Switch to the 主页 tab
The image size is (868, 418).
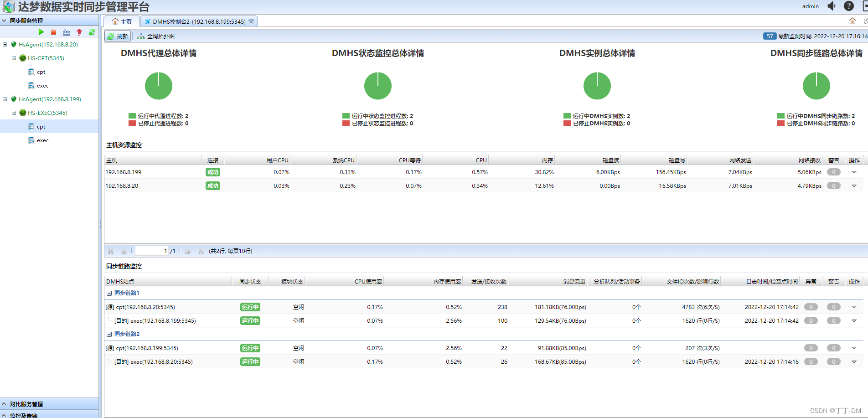[x=121, y=21]
